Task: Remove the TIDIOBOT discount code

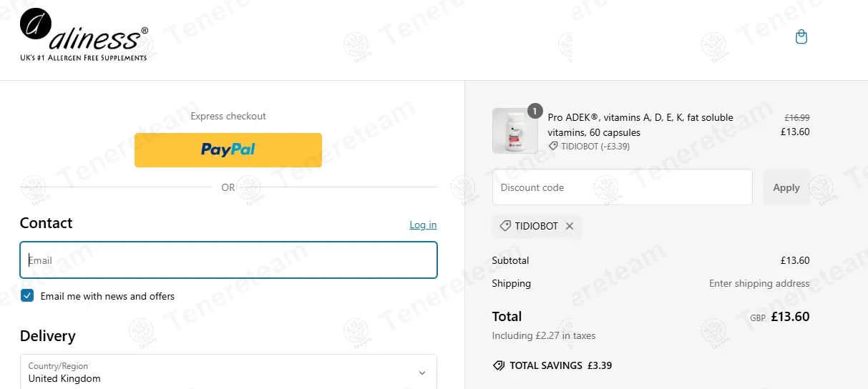Action: (570, 226)
